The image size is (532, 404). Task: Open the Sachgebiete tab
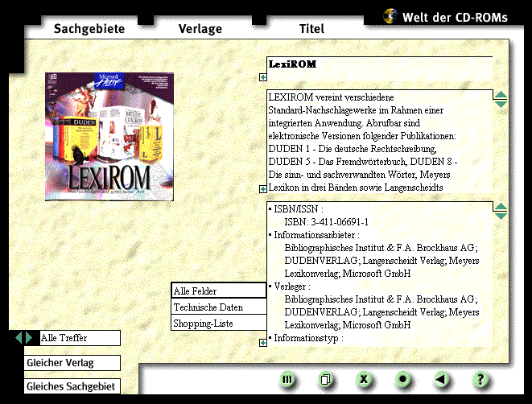pyautogui.click(x=89, y=29)
